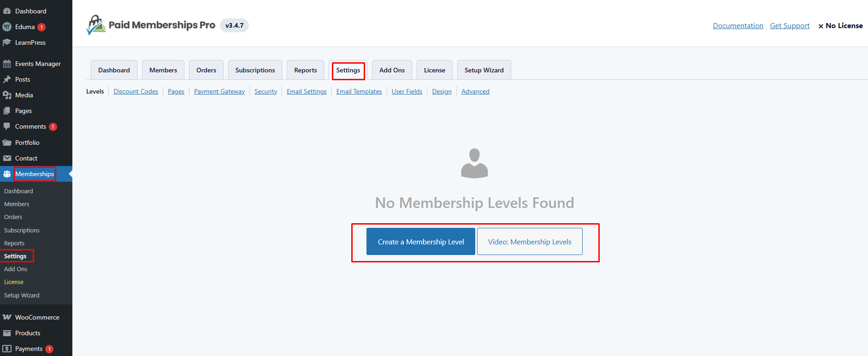Click the Pages document icon
The height and width of the screenshot is (356, 868).
pyautogui.click(x=7, y=111)
